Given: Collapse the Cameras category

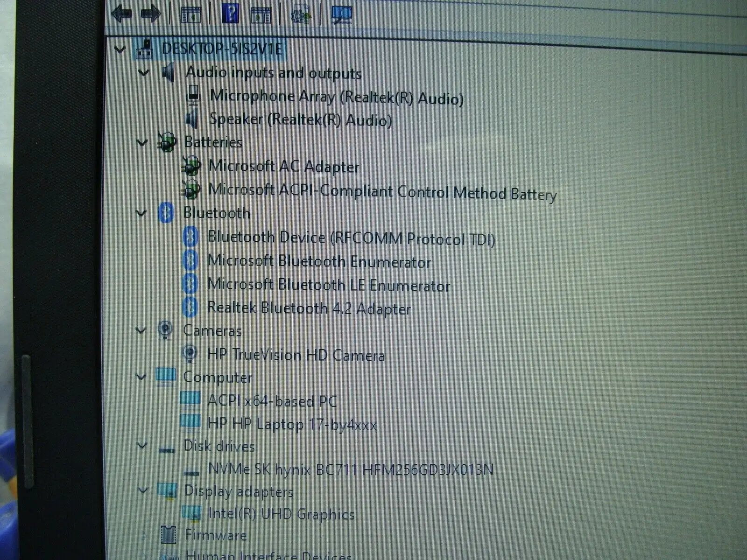Looking at the screenshot, I should 141,330.
